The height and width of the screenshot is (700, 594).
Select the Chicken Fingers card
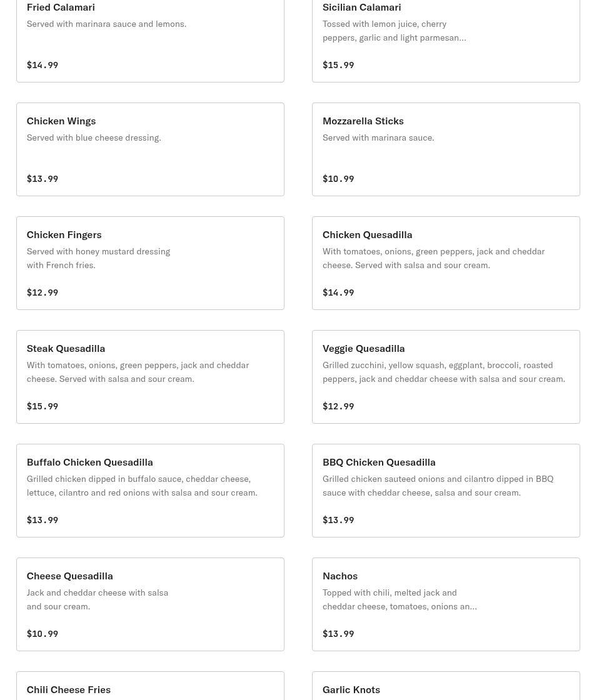click(150, 263)
